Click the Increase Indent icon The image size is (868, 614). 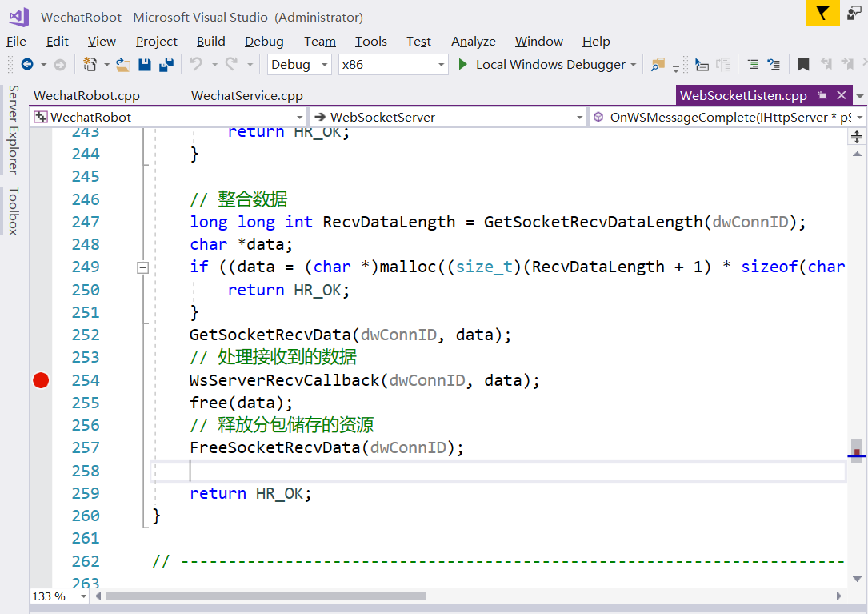pos(774,64)
